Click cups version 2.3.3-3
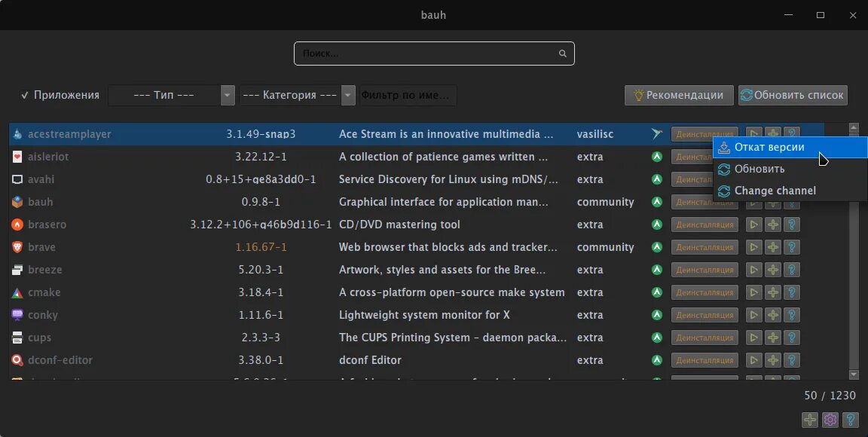 [261, 338]
